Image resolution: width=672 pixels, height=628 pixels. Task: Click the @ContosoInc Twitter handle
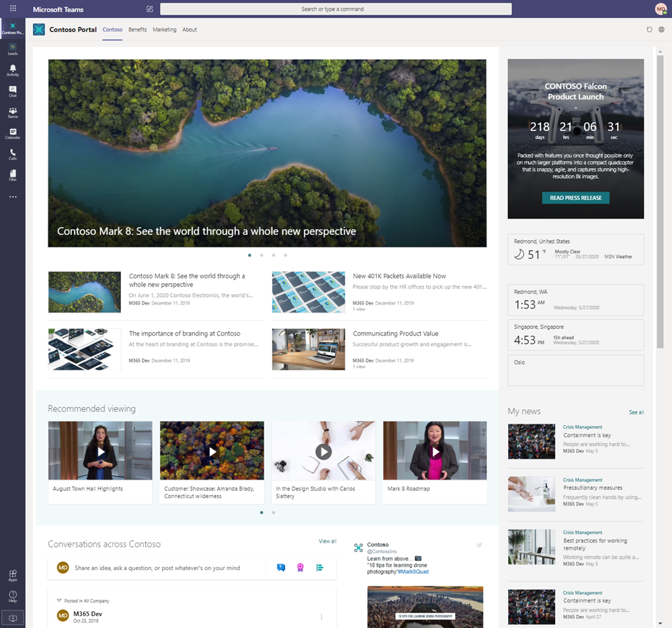(x=382, y=551)
